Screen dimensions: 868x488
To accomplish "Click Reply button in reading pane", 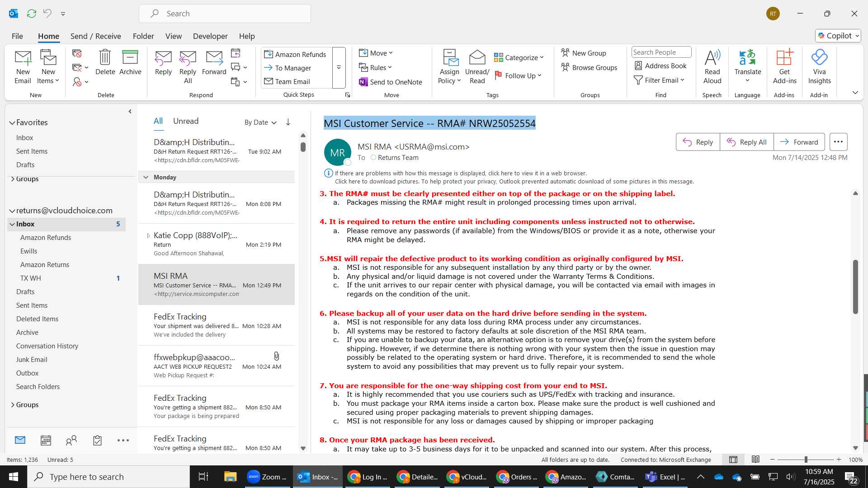I will point(698,142).
